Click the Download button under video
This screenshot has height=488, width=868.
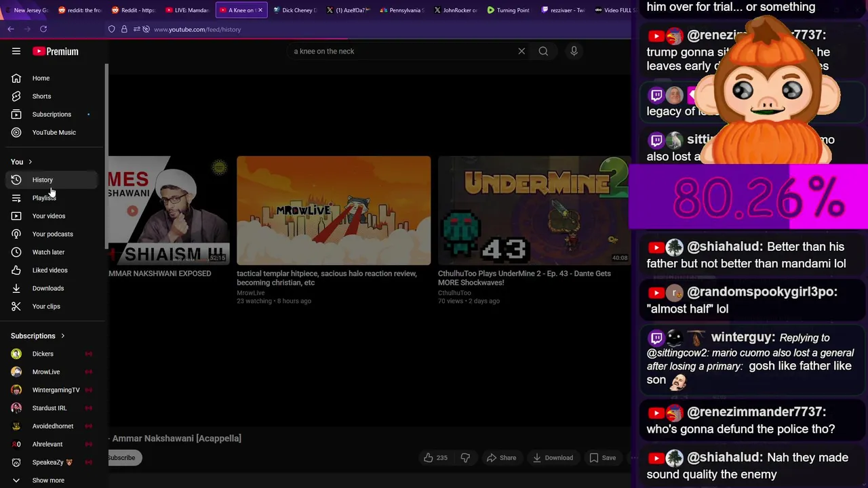tap(553, 457)
